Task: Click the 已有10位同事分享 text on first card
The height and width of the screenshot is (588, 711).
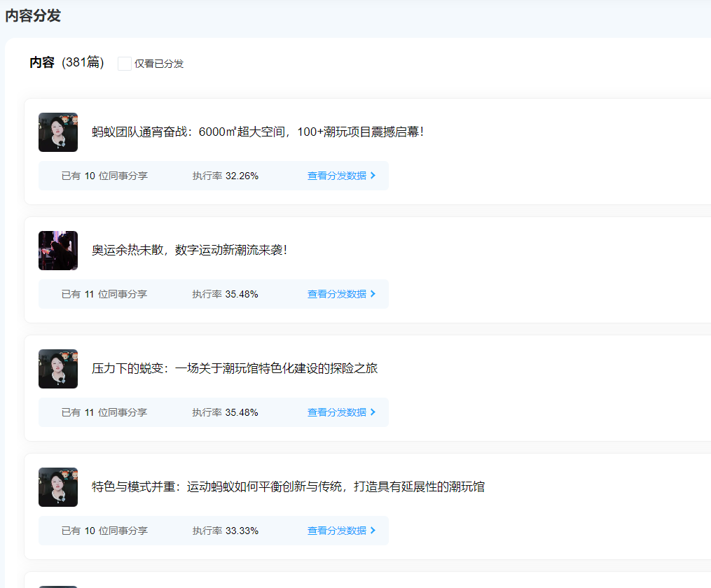Action: [106, 177]
